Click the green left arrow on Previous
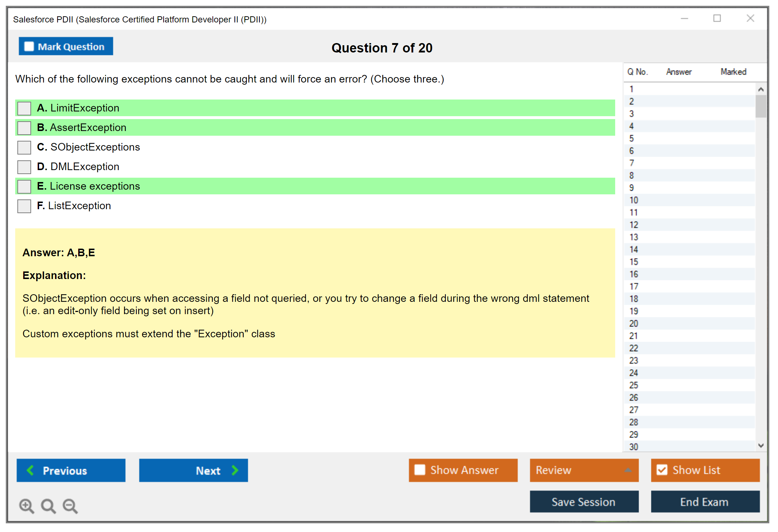 tap(30, 470)
